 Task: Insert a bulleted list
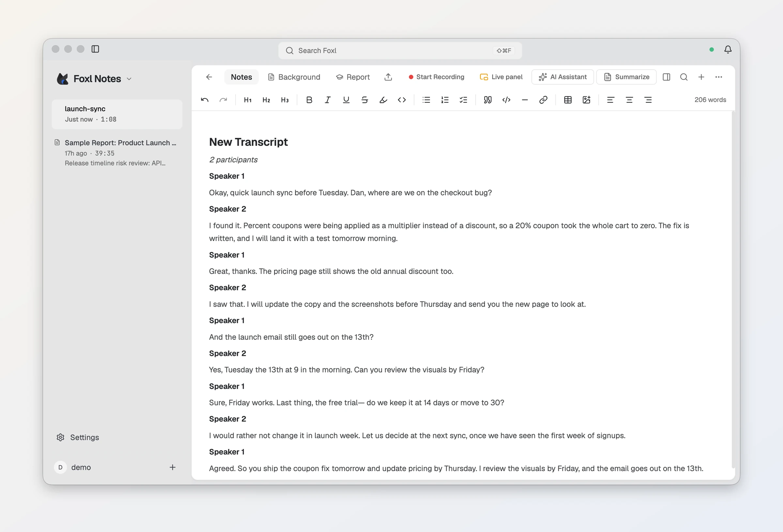pyautogui.click(x=426, y=100)
